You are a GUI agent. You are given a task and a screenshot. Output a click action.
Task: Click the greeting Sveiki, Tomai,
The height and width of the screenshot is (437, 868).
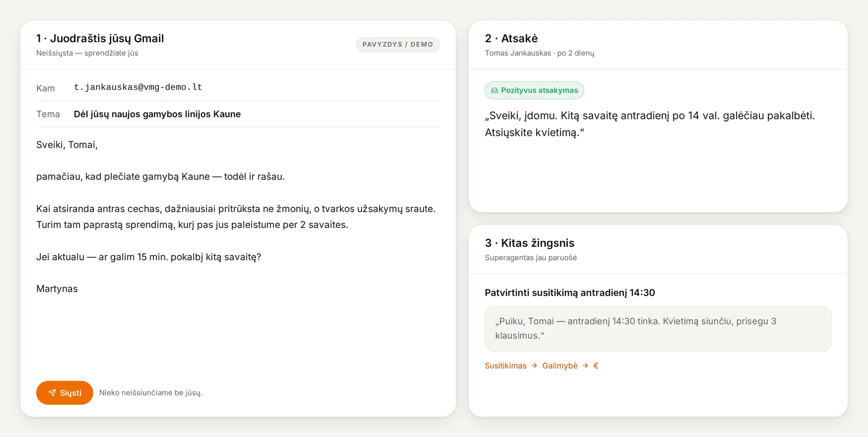coord(67,145)
